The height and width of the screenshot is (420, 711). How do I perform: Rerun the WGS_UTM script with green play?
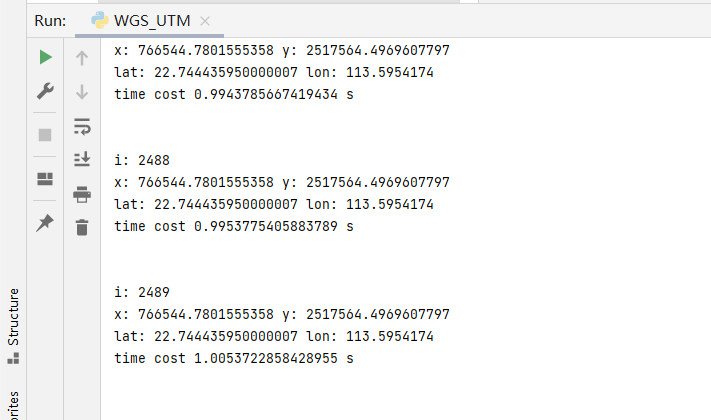pyautogui.click(x=45, y=58)
